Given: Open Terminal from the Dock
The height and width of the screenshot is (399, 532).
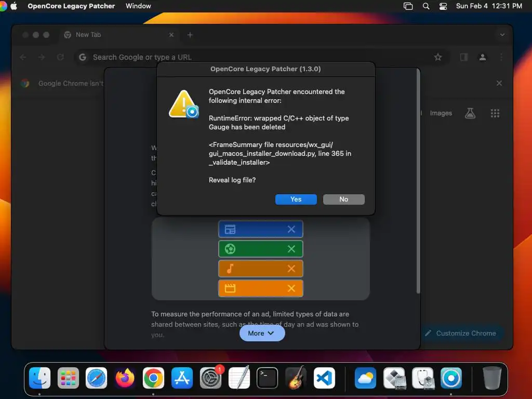Looking at the screenshot, I should (268, 378).
